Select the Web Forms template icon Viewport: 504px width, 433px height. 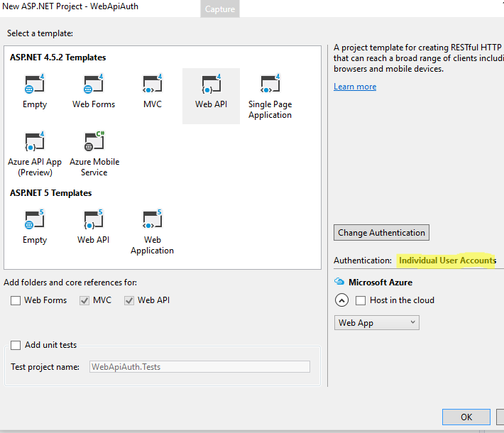[94, 84]
